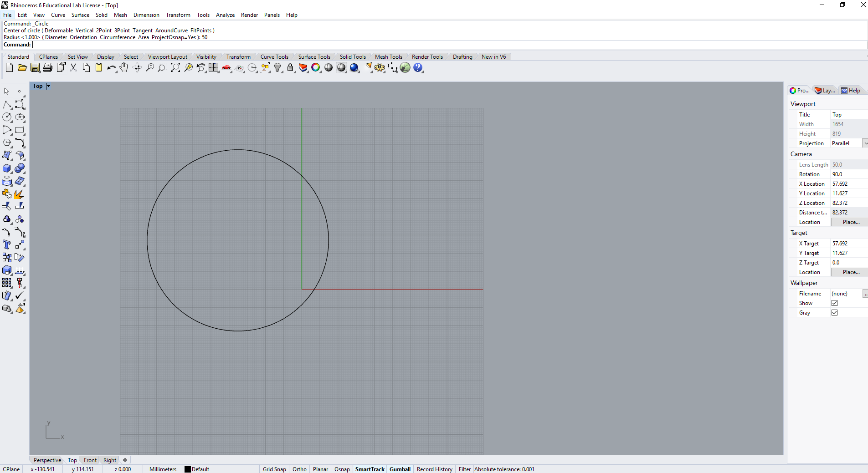The height and width of the screenshot is (473, 868).
Task: Toggle Gumball in the status bar
Action: click(400, 469)
